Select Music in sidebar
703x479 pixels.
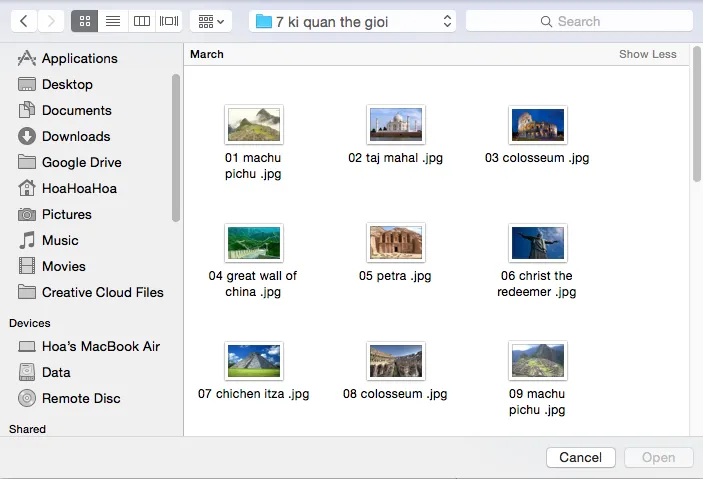pos(60,240)
